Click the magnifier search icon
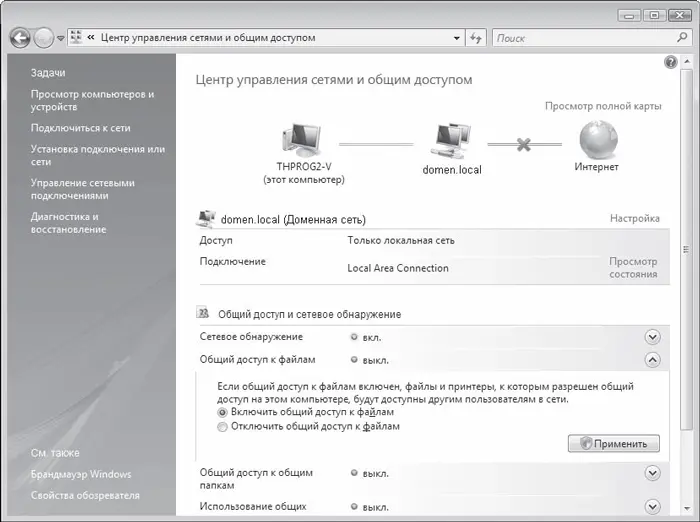700x522 pixels. 682,38
